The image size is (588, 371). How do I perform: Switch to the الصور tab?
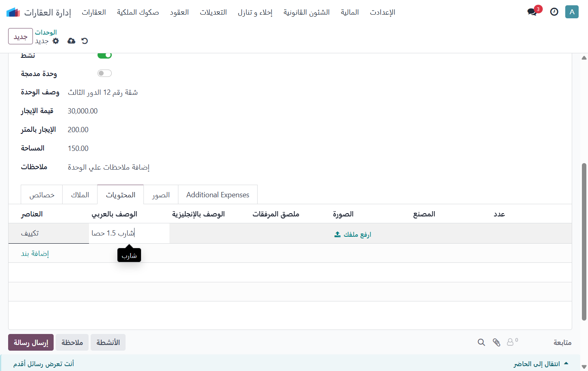[x=161, y=195]
